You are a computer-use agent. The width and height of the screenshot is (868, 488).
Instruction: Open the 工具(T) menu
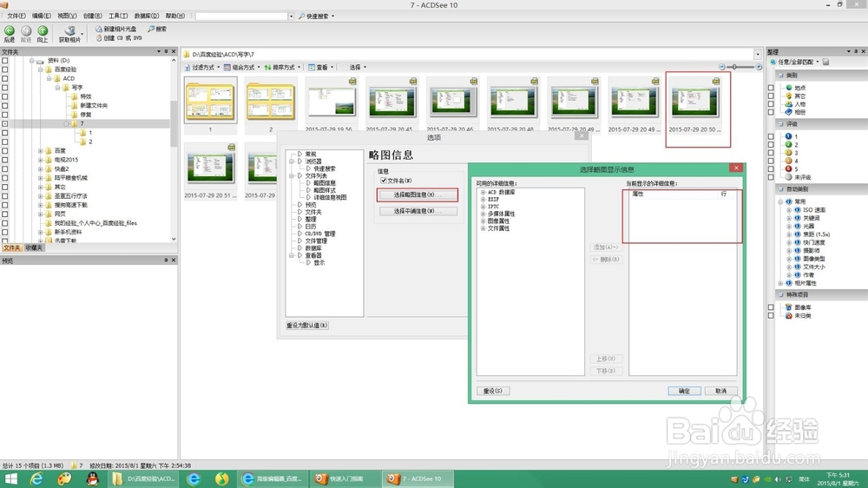point(117,16)
